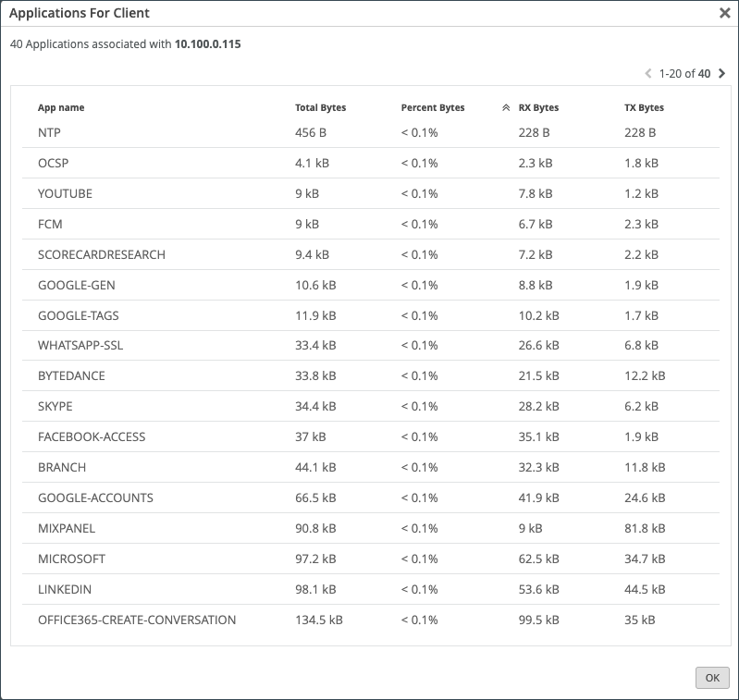Go to previous page of applications
This screenshot has height=700, width=739.
(648, 73)
